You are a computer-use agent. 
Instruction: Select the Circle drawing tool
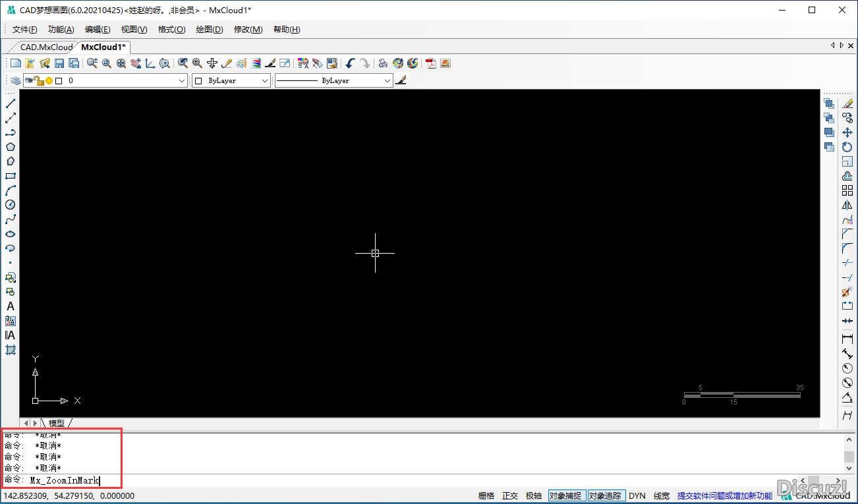point(11,205)
